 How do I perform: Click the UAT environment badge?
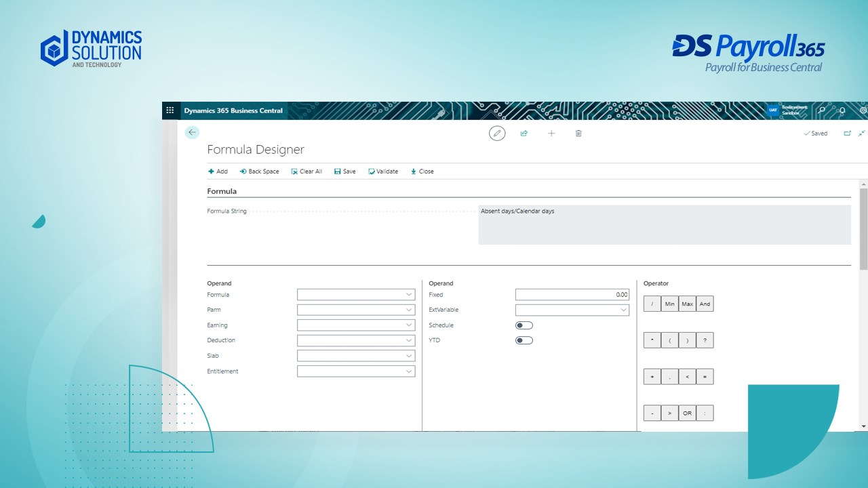(x=772, y=110)
